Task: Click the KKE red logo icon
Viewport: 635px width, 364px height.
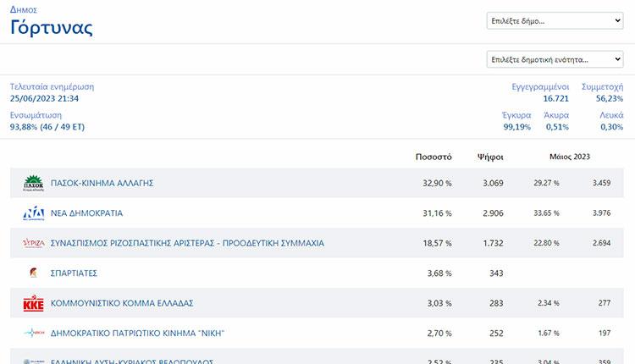Action: [x=33, y=303]
